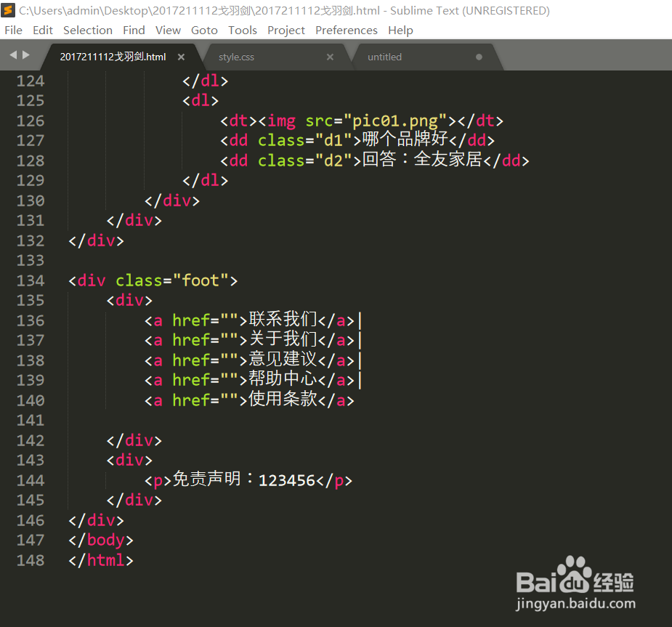Open the Help menu
The height and width of the screenshot is (627, 672).
coord(400,31)
